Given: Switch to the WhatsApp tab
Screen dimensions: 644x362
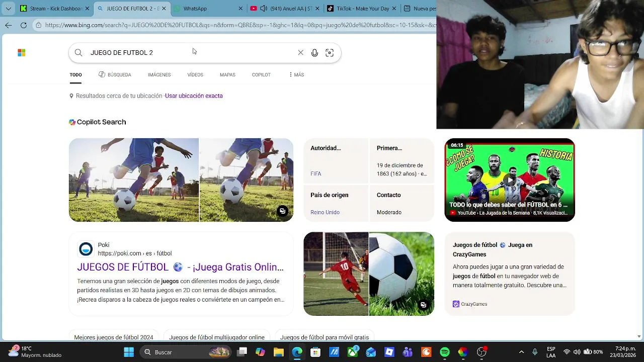Looking at the screenshot, I should pos(208,9).
